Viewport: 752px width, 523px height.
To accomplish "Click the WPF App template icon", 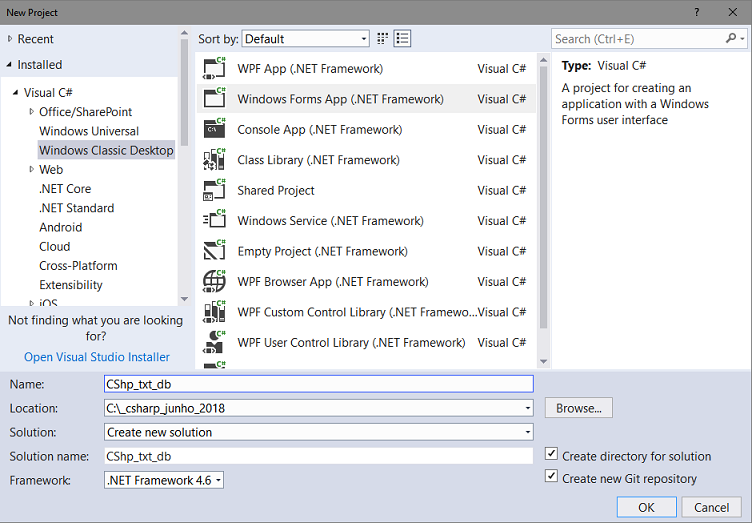I will (x=214, y=69).
